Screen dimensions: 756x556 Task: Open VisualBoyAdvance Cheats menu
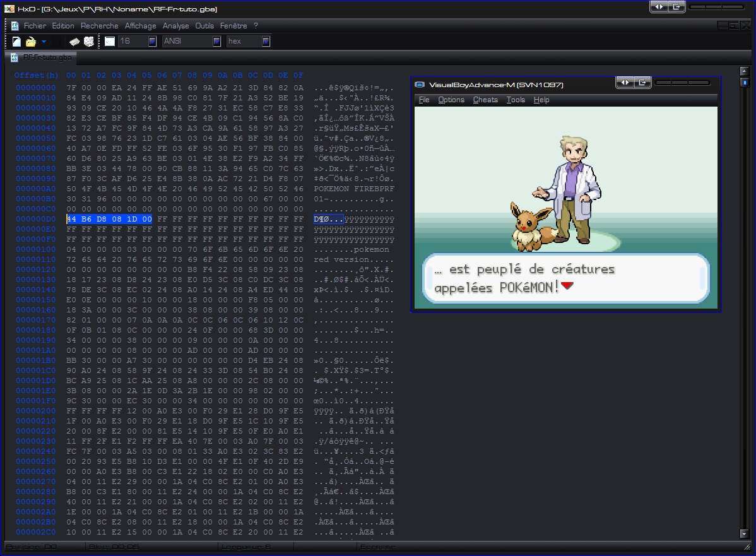pos(485,100)
